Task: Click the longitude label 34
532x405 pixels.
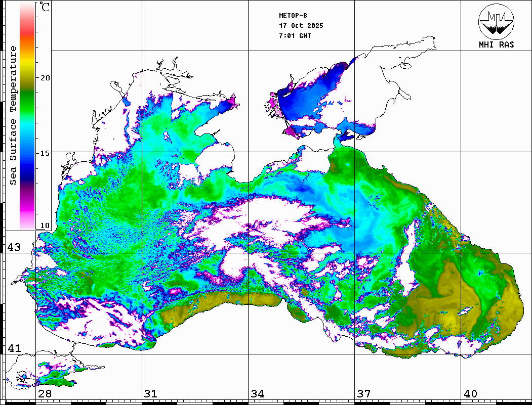Action: 257,394
